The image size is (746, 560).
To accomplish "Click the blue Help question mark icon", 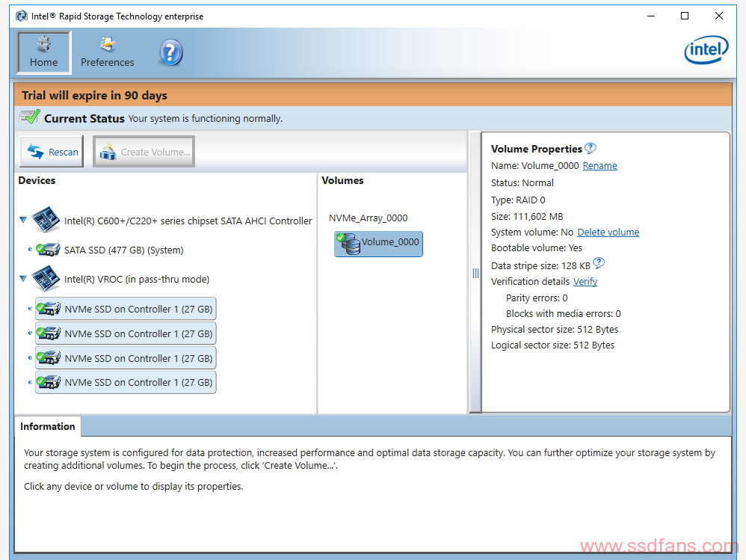I will click(x=170, y=52).
